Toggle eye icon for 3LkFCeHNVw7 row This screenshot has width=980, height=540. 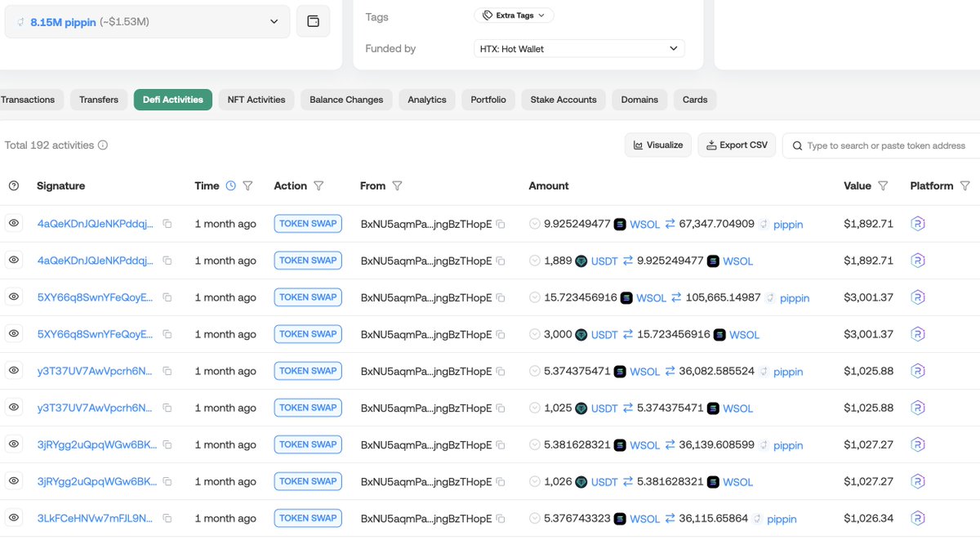point(14,517)
